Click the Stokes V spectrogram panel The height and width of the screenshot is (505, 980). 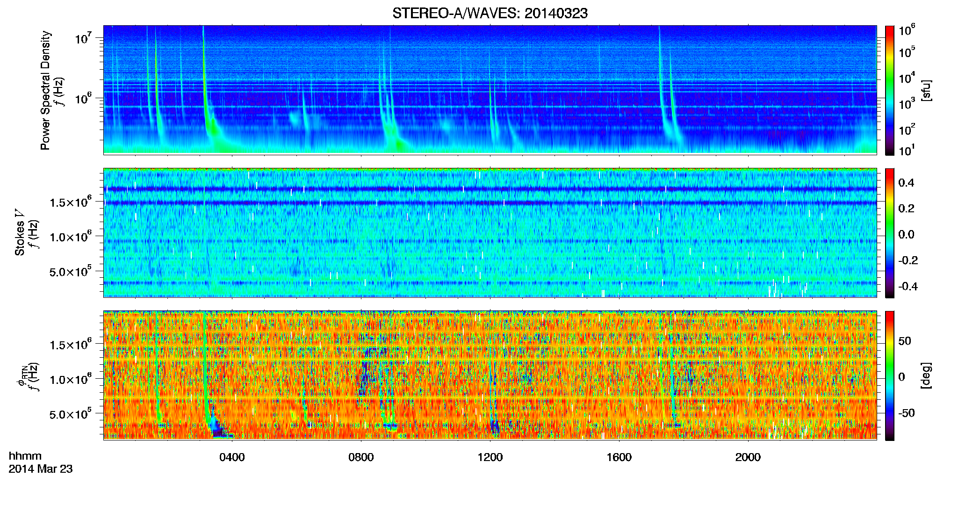[x=490, y=233]
